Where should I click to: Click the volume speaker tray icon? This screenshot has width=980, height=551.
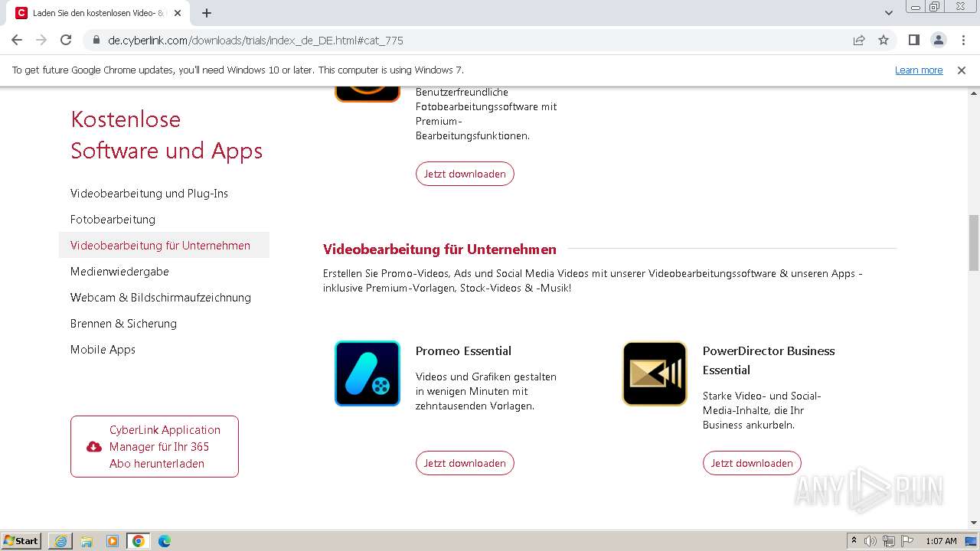(871, 541)
